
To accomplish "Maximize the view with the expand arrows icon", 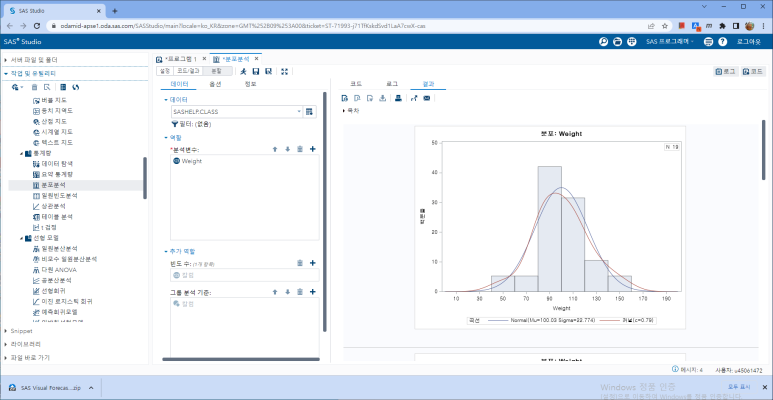I will tap(285, 72).
